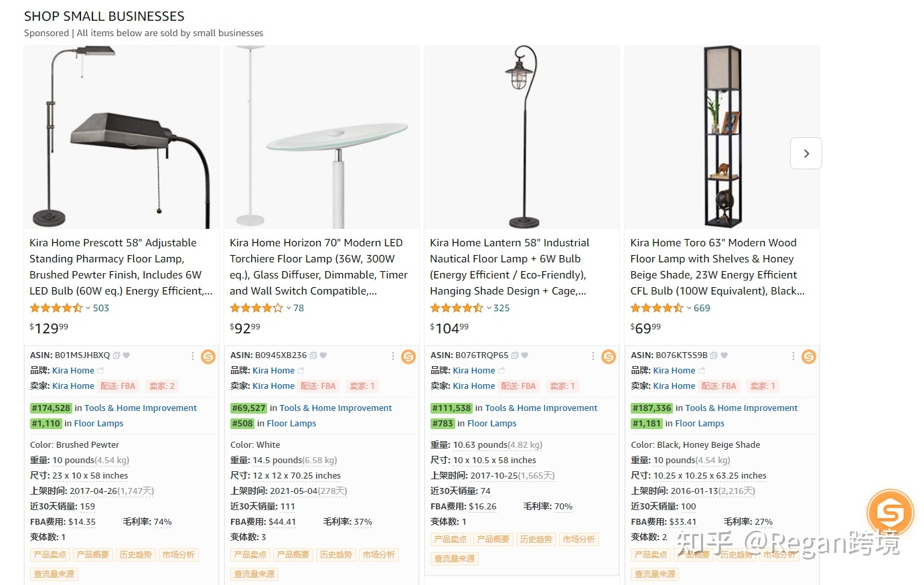Expand rating breakdown for the 503-review lamp

tap(88, 309)
